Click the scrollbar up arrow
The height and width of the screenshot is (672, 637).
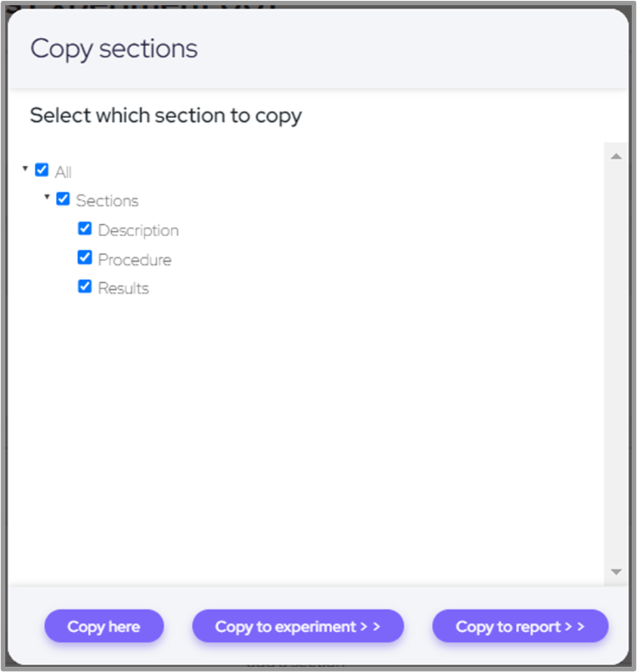(616, 157)
